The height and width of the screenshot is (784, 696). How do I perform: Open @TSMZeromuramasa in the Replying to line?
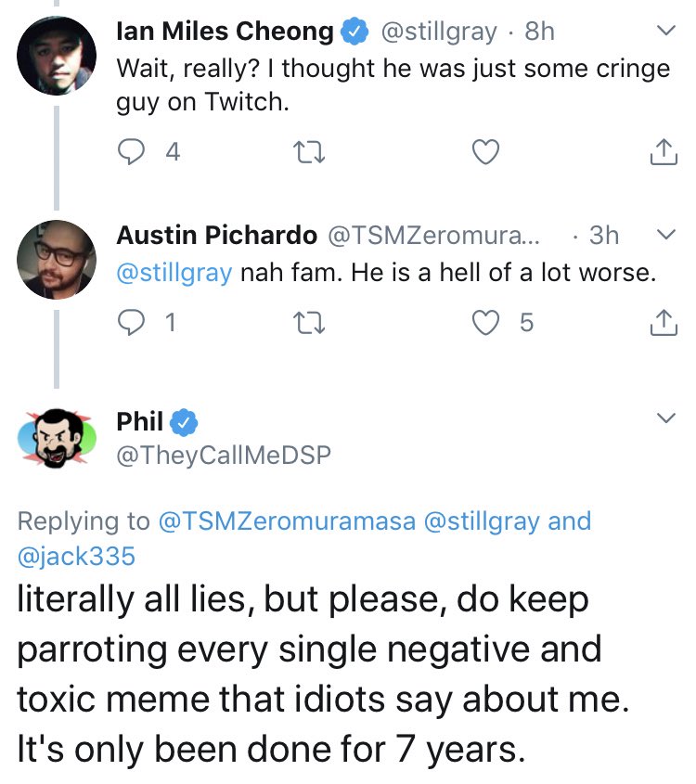click(x=287, y=521)
